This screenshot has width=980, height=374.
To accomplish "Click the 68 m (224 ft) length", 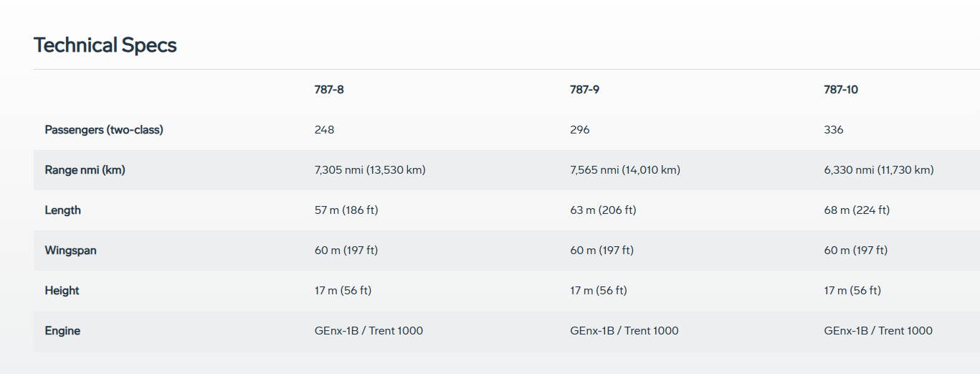I will [857, 210].
